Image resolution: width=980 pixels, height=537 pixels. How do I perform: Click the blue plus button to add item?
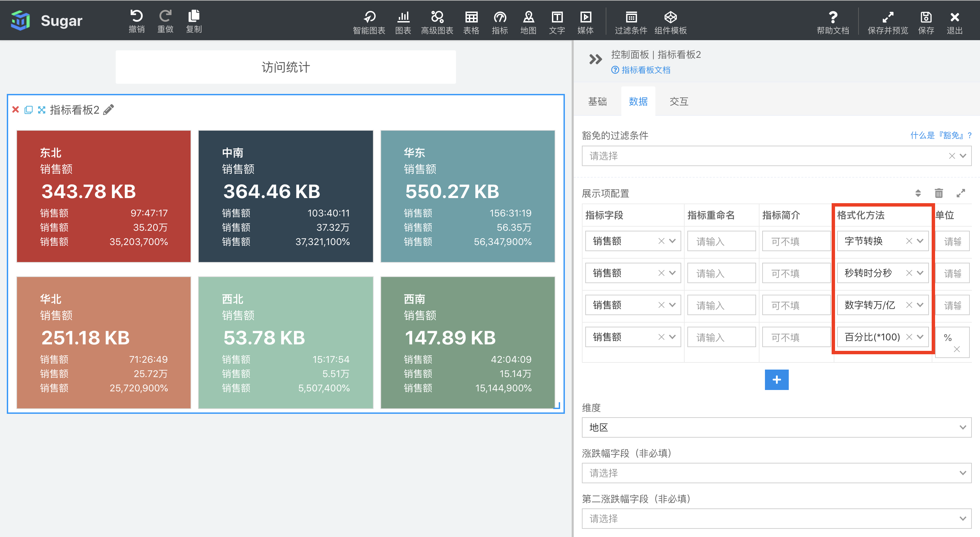777,379
